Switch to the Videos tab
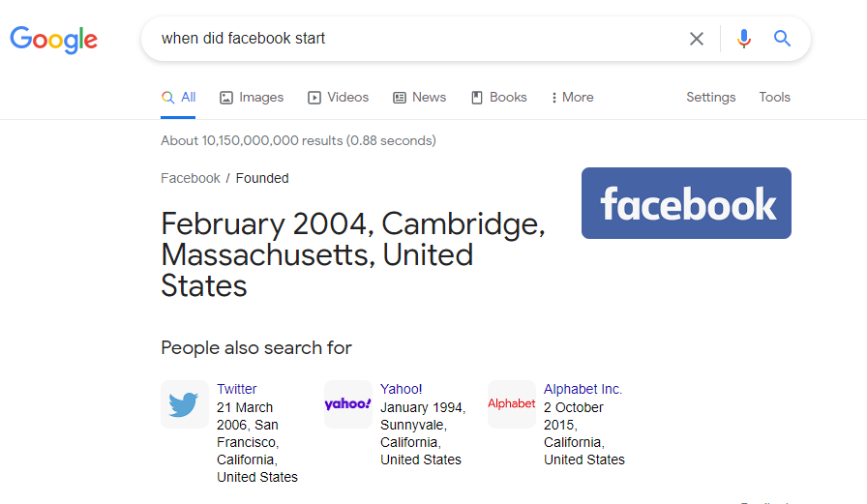This screenshot has height=504, width=867. [x=338, y=98]
